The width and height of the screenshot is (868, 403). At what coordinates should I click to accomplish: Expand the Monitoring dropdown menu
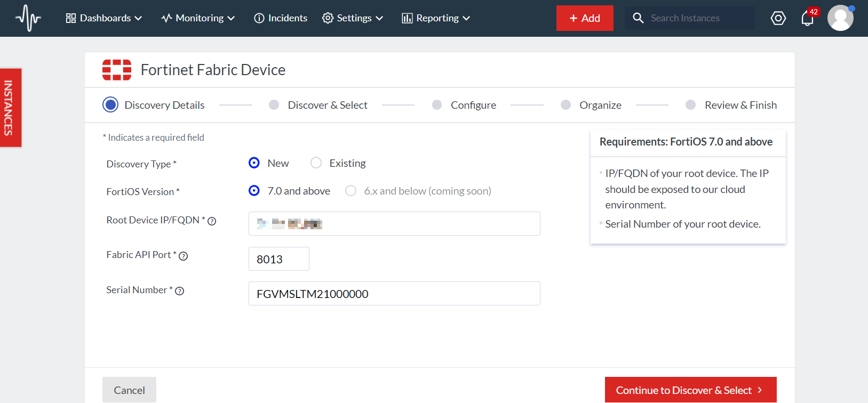(x=198, y=18)
